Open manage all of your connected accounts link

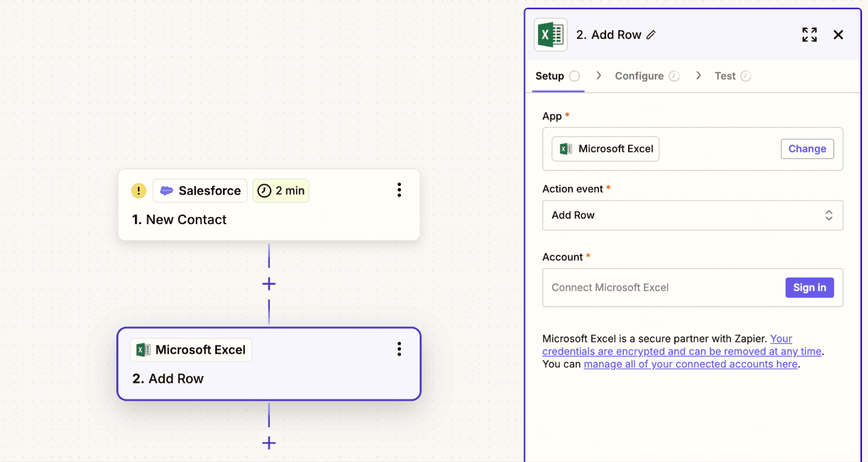(x=691, y=364)
